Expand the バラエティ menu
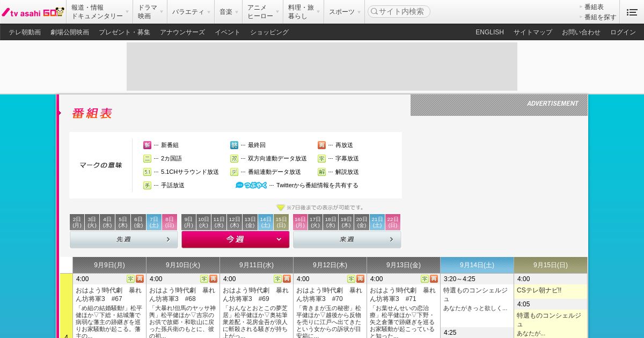644x338 pixels. (x=191, y=12)
